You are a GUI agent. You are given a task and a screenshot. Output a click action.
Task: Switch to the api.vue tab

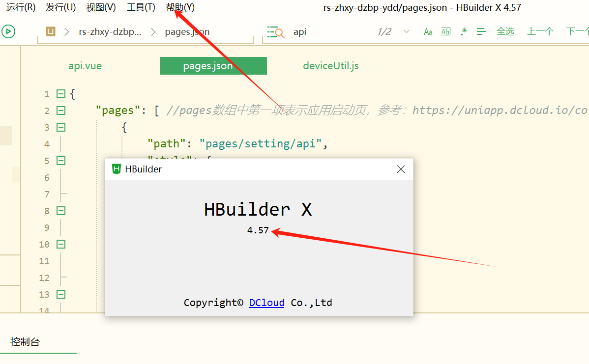click(x=85, y=66)
